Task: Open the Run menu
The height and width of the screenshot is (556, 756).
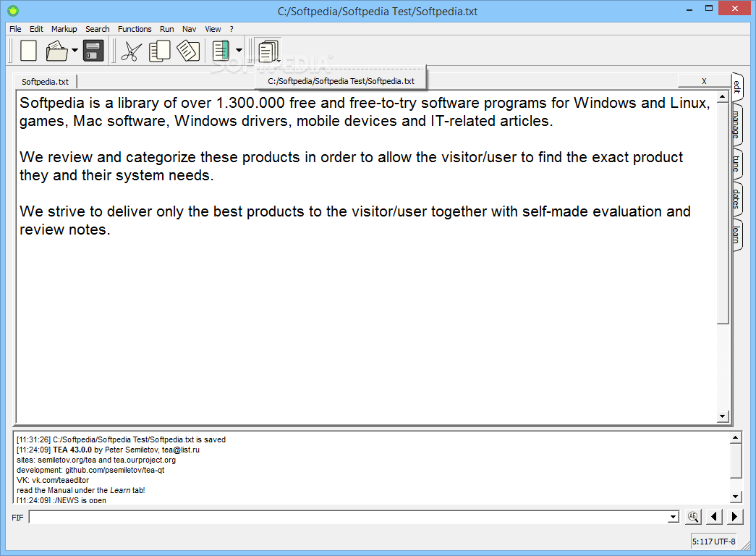Action: coord(167,29)
